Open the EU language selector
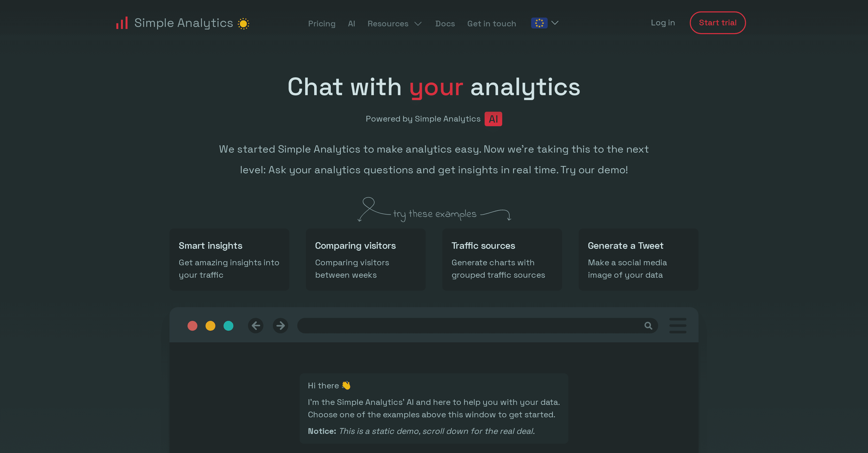868x453 pixels. pyautogui.click(x=539, y=23)
